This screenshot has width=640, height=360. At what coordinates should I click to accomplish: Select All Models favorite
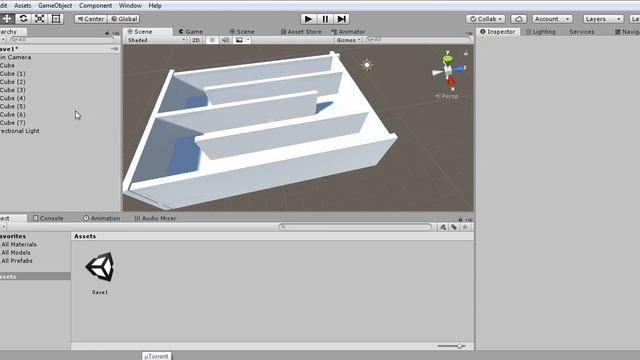click(x=16, y=252)
